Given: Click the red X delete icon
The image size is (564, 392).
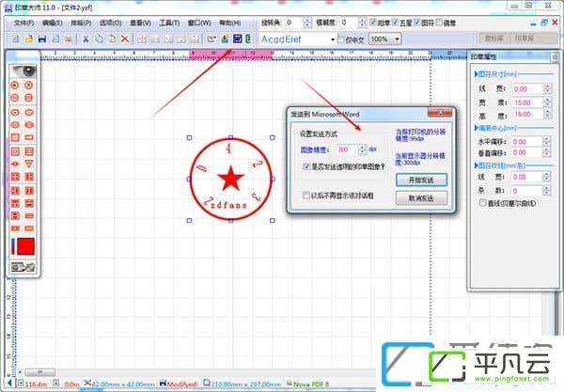Looking at the screenshot, I should click(125, 39).
